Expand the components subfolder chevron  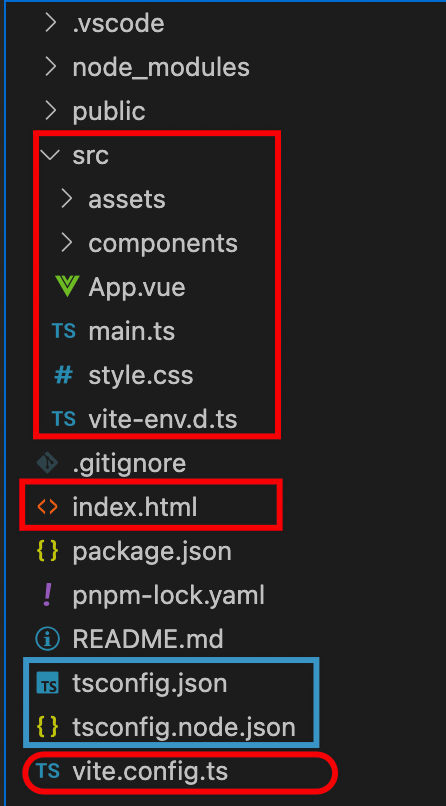point(66,243)
